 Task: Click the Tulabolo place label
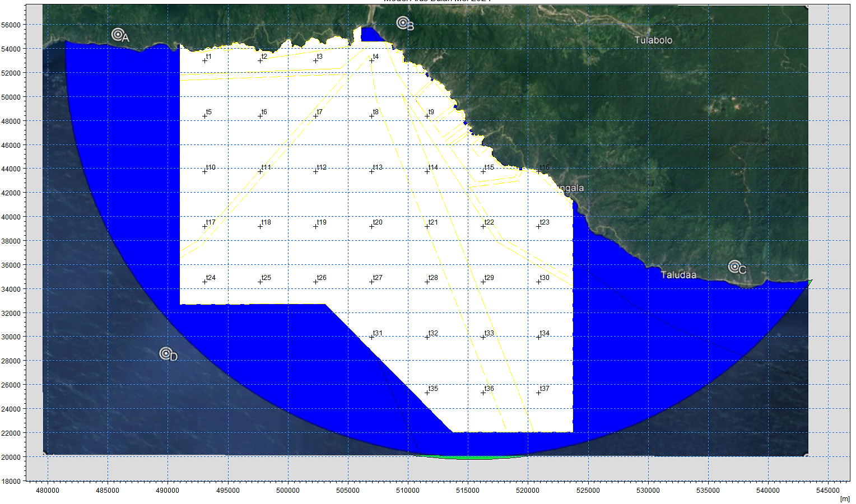pos(653,40)
